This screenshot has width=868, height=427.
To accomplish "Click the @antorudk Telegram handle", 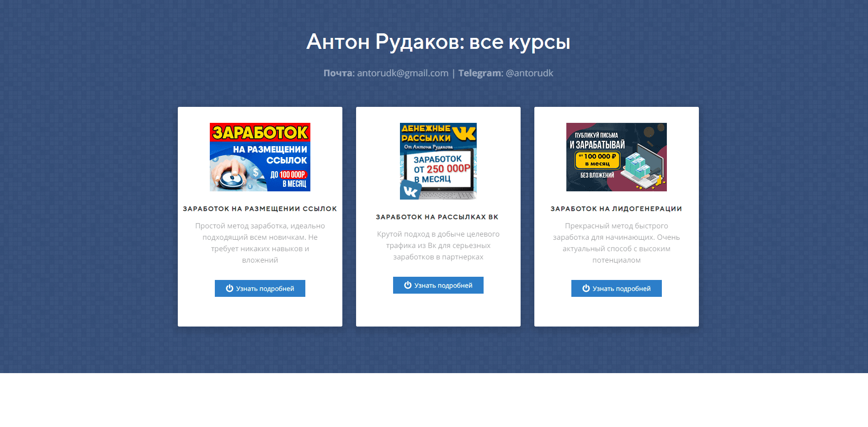I will tap(529, 73).
